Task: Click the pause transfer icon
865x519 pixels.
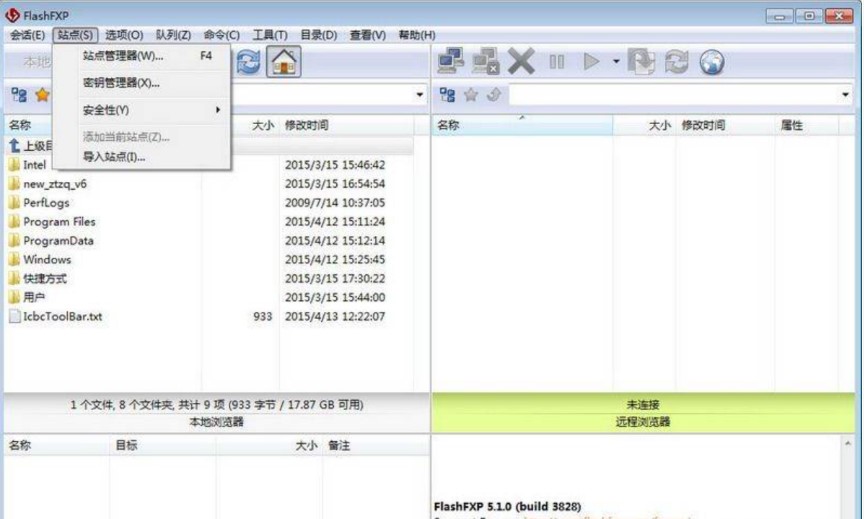Action: pyautogui.click(x=557, y=62)
